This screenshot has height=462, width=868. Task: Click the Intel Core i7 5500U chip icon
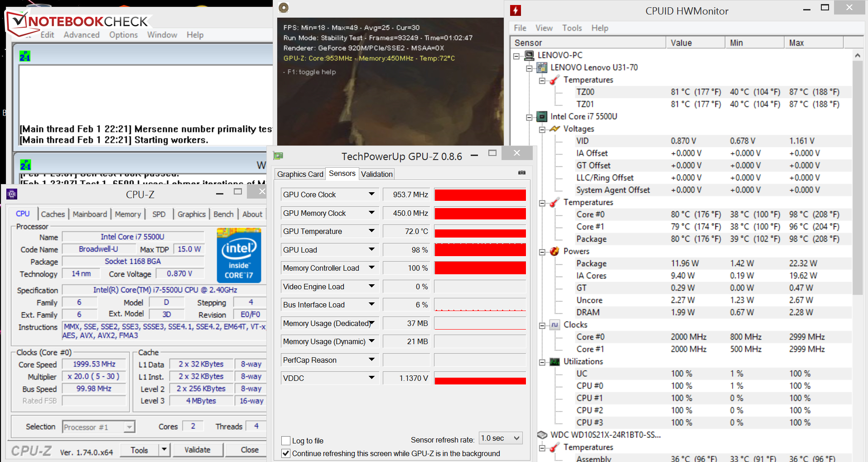point(542,117)
